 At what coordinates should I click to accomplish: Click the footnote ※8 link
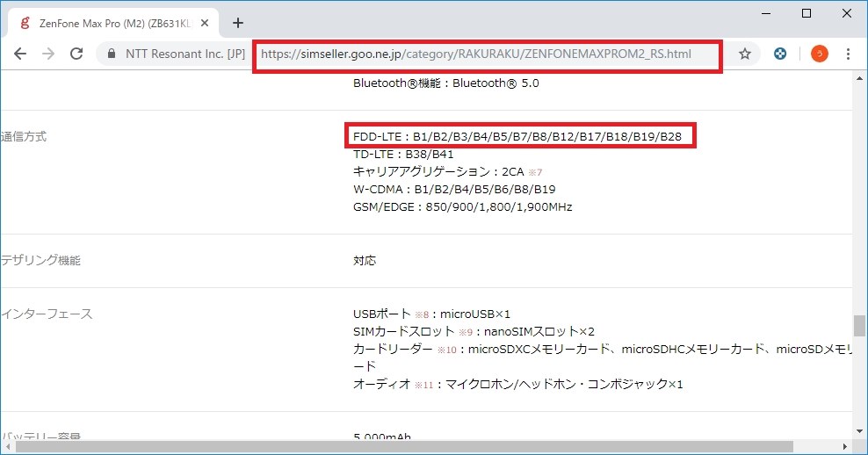click(x=422, y=314)
